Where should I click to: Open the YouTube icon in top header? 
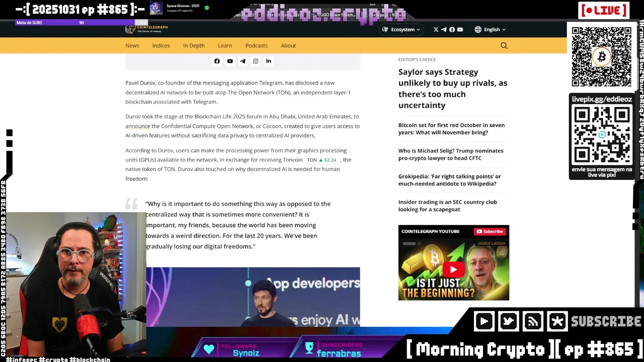pos(460,30)
